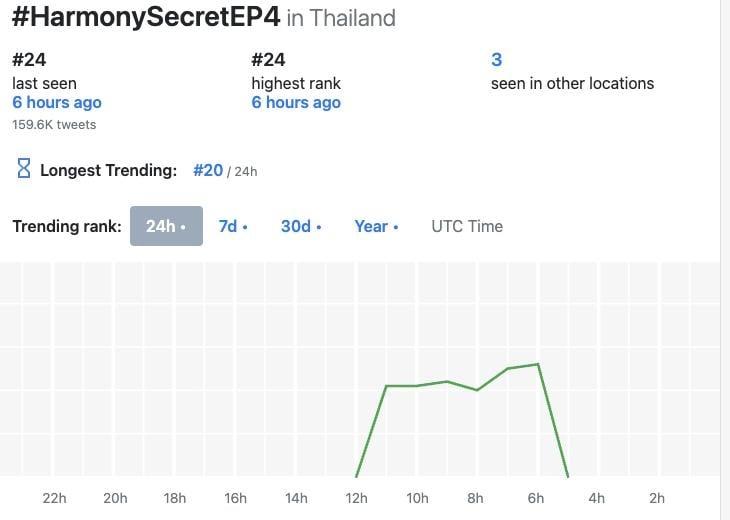This screenshot has width=730, height=520.
Task: Click the 16h label on the time axis
Action: 236,498
